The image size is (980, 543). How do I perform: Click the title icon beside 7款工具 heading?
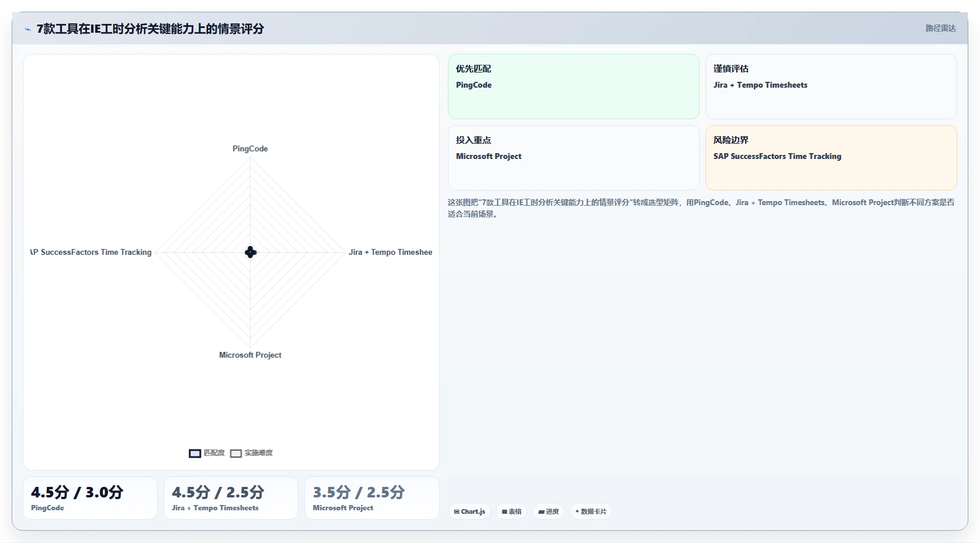point(27,29)
